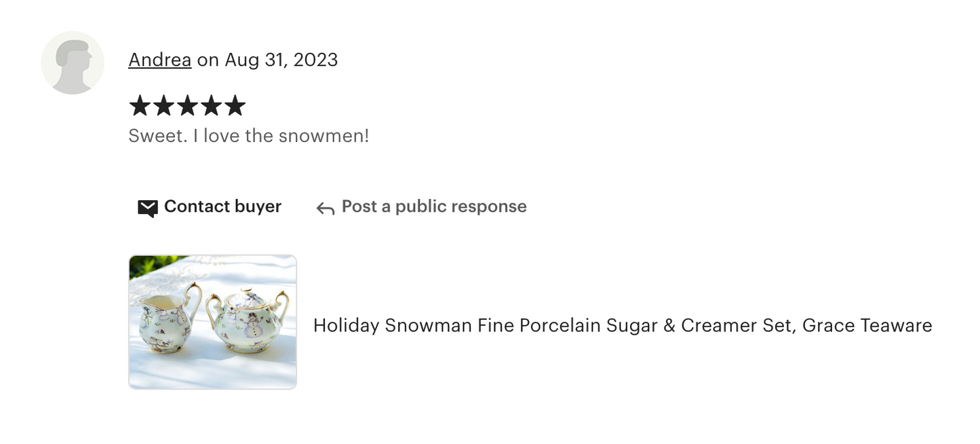Screen dimensions: 980x444
Task: Click the reviewer's default avatar silhouette
Action: point(73,62)
